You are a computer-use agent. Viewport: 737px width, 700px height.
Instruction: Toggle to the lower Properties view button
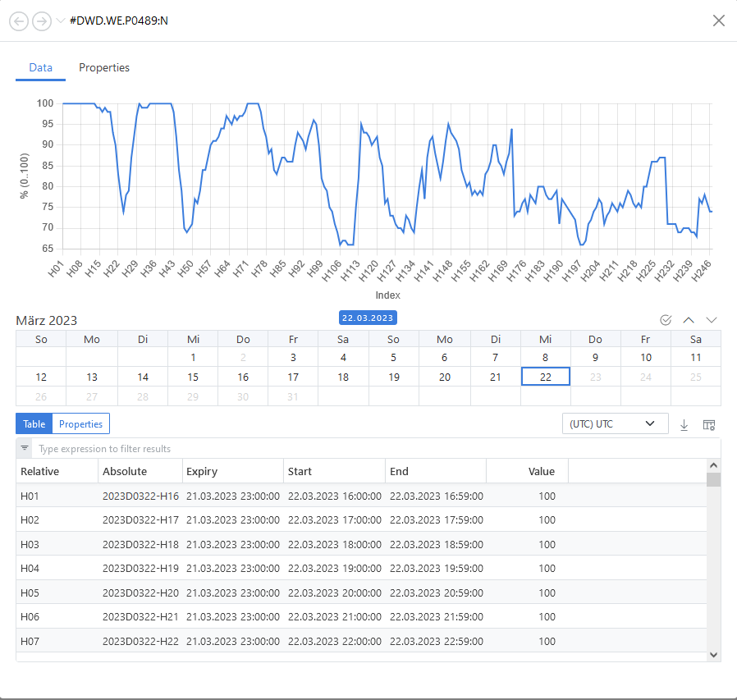point(80,424)
